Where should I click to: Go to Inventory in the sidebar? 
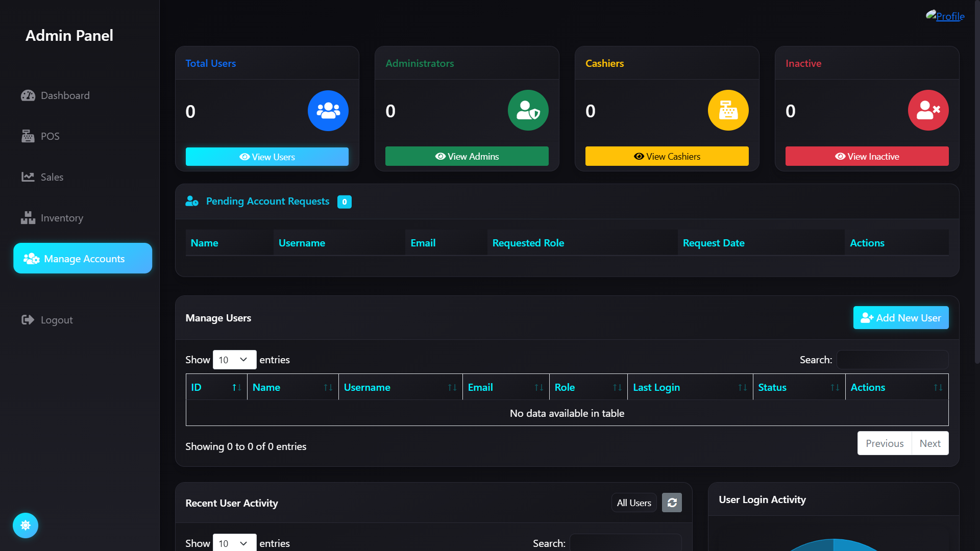(61, 218)
